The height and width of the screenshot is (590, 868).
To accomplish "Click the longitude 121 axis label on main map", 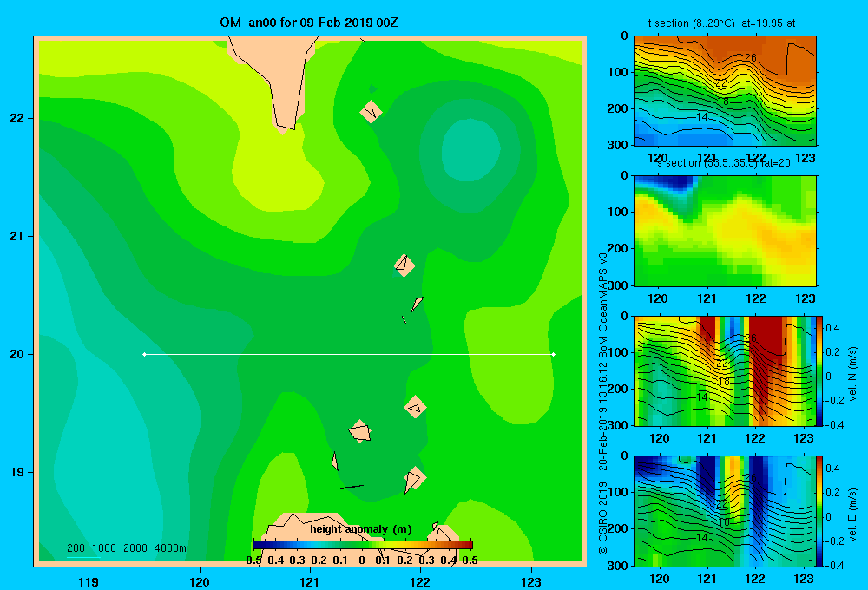I will pyautogui.click(x=310, y=581).
